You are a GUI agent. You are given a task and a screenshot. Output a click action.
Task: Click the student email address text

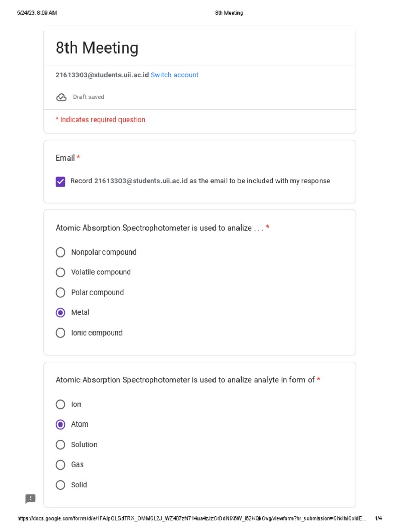click(x=102, y=75)
